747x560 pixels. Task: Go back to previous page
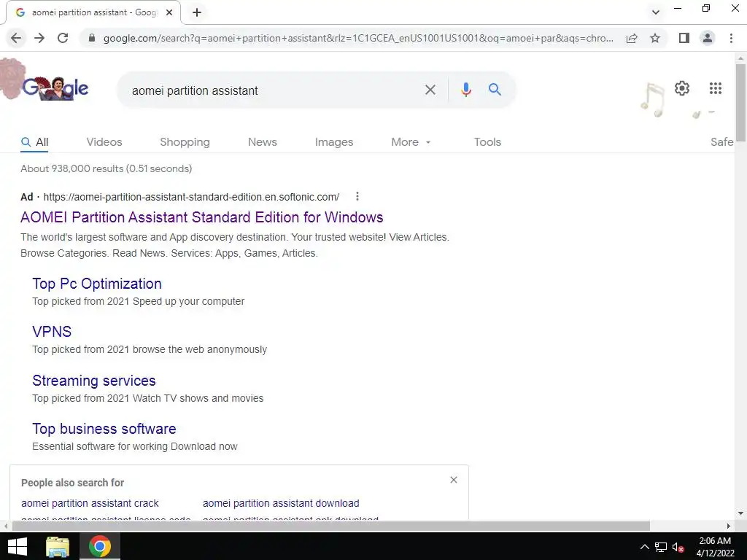click(16, 38)
